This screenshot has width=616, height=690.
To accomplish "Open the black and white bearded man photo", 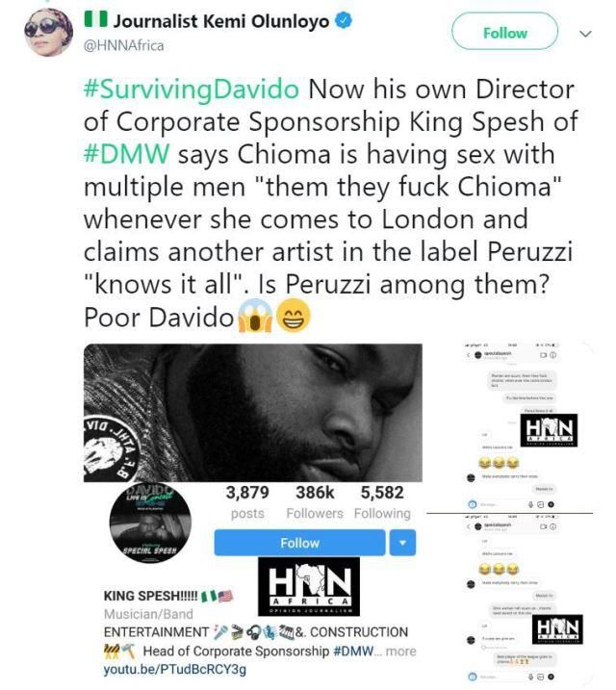I will click(x=253, y=413).
